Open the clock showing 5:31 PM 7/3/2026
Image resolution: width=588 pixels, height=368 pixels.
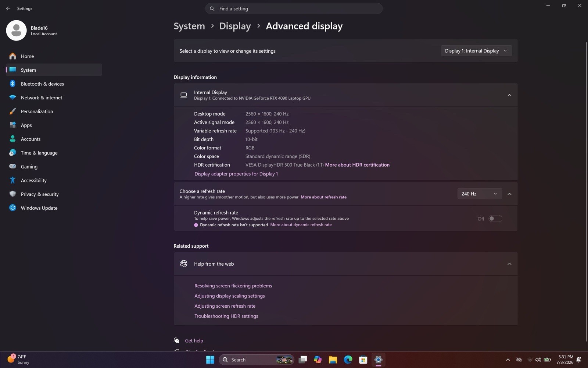pyautogui.click(x=565, y=360)
